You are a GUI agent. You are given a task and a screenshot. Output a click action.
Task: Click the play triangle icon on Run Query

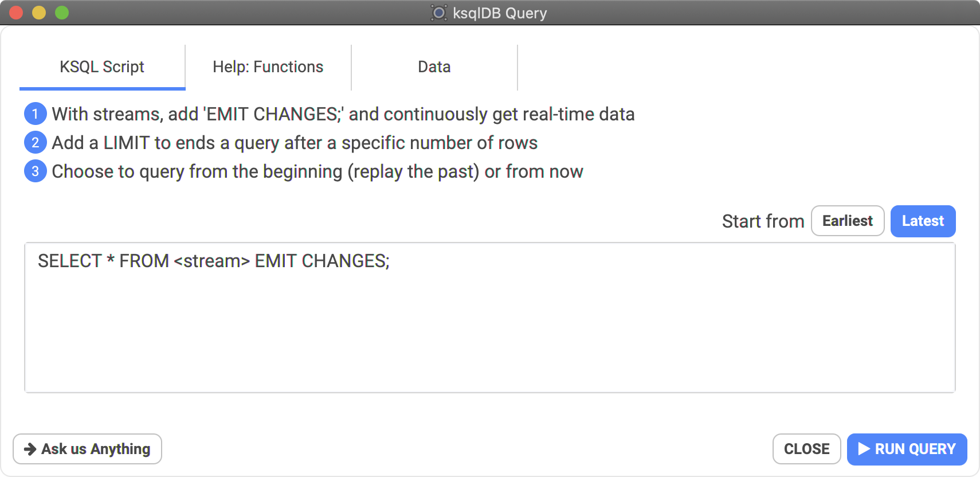(864, 449)
